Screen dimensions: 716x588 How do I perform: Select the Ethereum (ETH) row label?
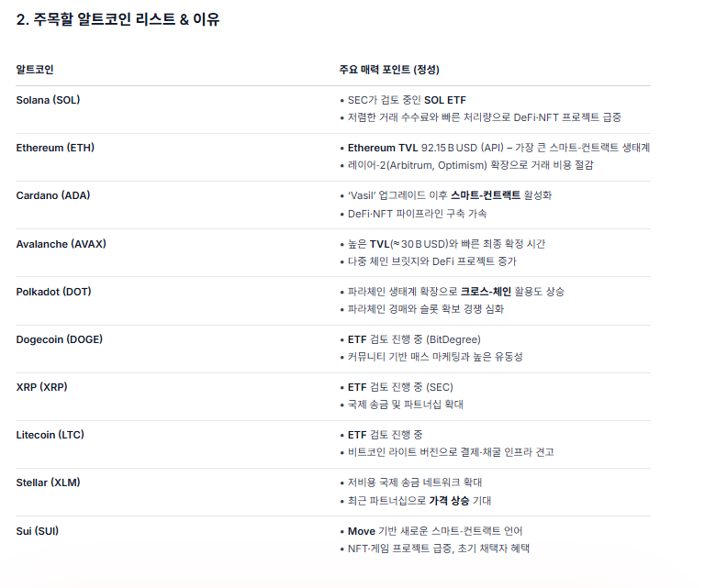[x=55, y=148]
